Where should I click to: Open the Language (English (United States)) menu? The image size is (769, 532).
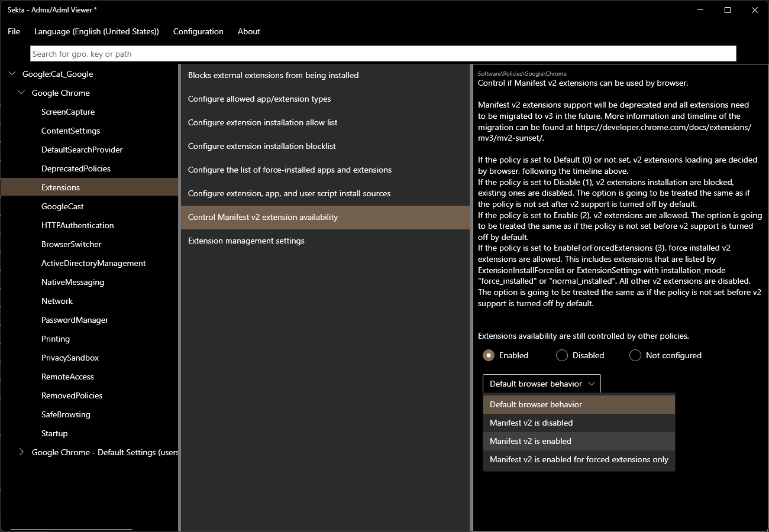point(96,31)
